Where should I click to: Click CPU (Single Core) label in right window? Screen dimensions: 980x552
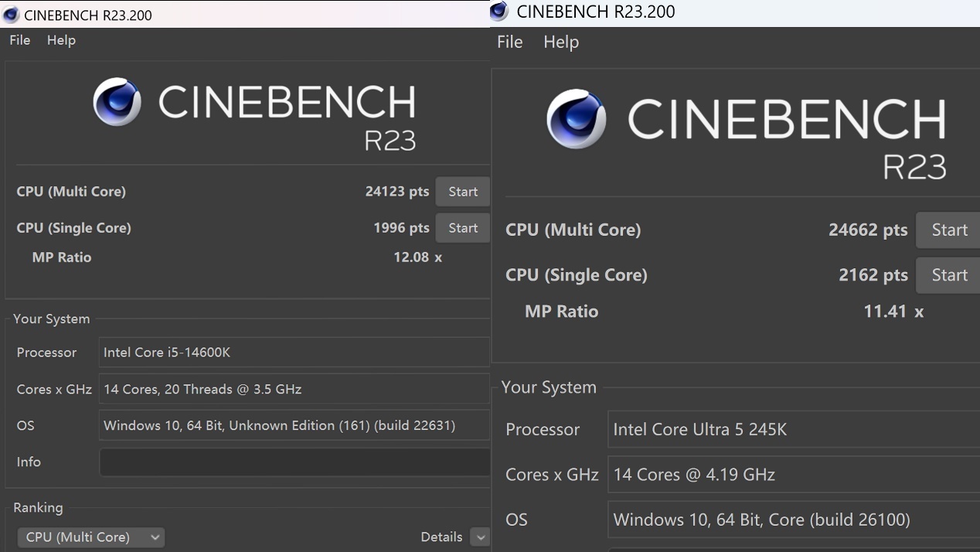(577, 275)
